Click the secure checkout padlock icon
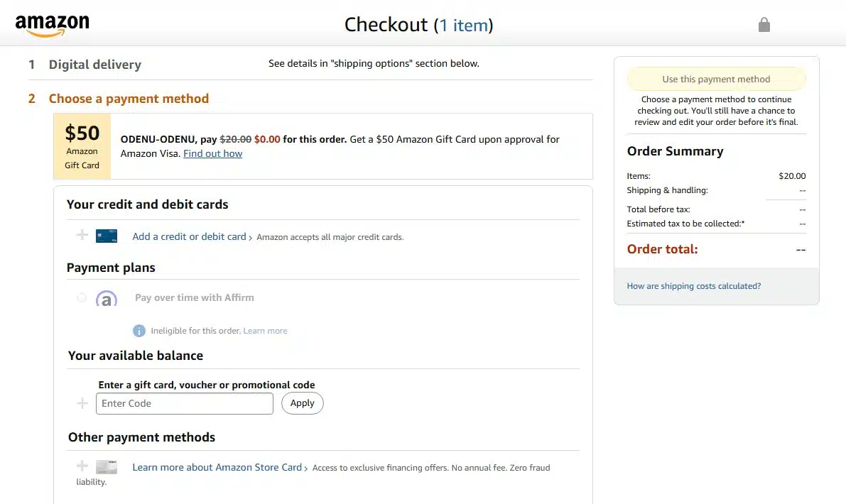Image resolution: width=846 pixels, height=504 pixels. click(x=764, y=25)
